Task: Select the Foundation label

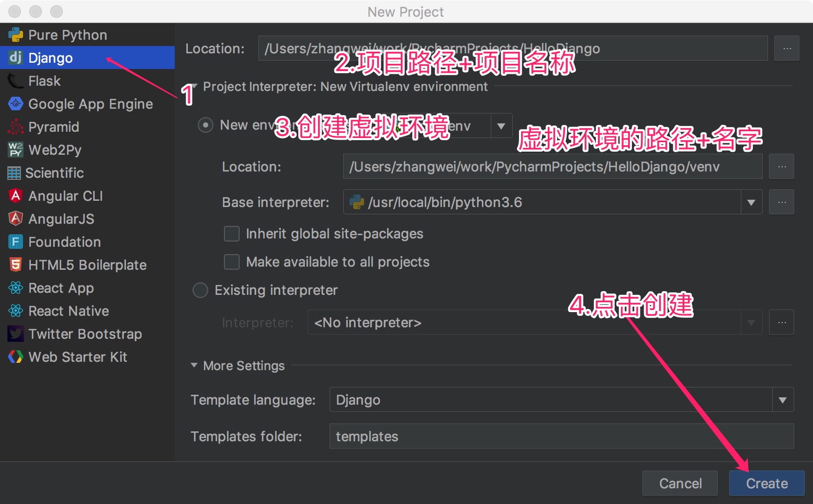Action: [x=64, y=242]
